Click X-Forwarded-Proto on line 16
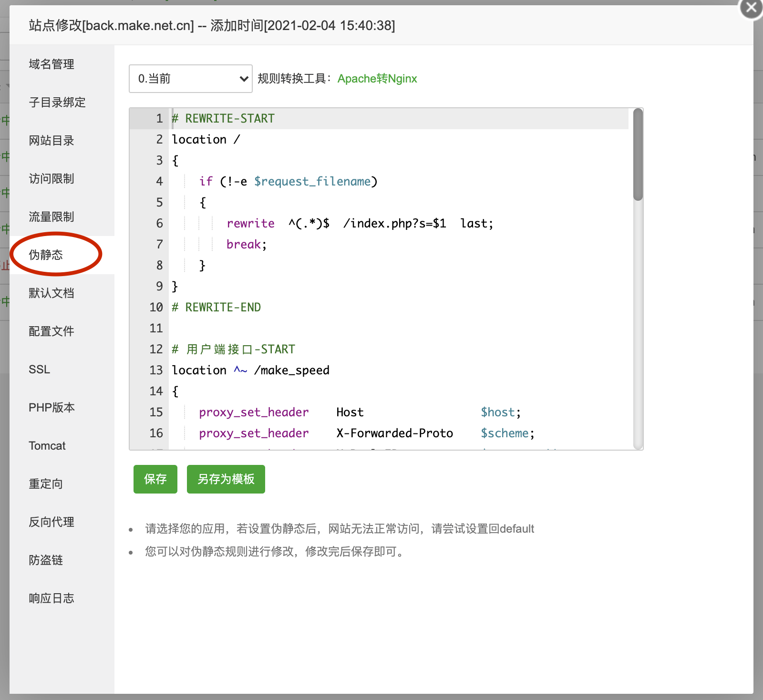The image size is (763, 700). [x=395, y=433]
